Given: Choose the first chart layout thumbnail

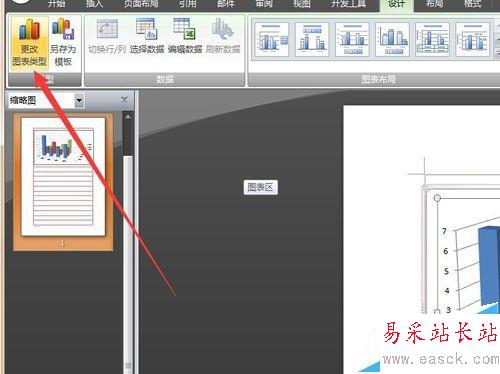Looking at the screenshot, I should pos(272,40).
